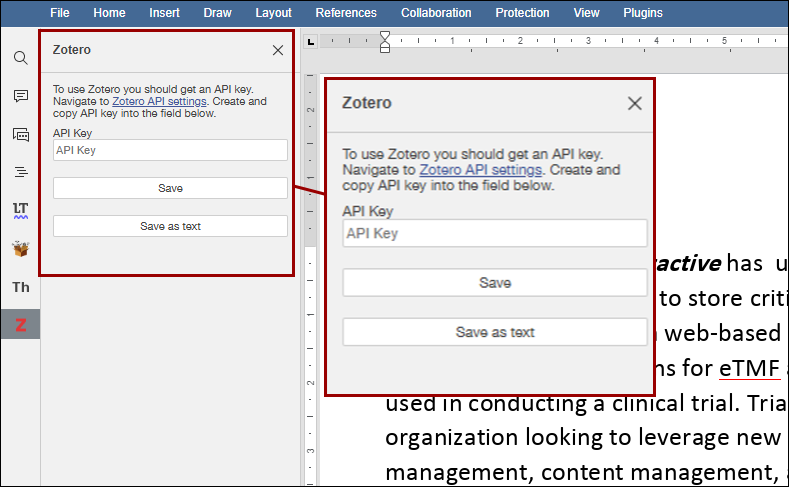Click Save as text in small left panel
789x487 pixels.
click(x=170, y=226)
